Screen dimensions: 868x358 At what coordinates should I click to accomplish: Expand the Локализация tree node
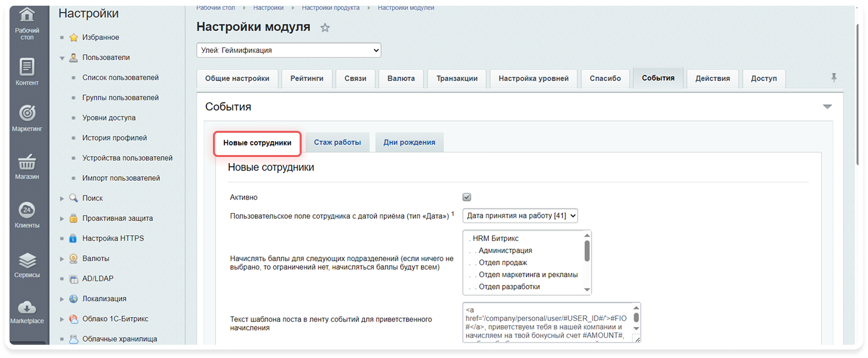(62, 299)
